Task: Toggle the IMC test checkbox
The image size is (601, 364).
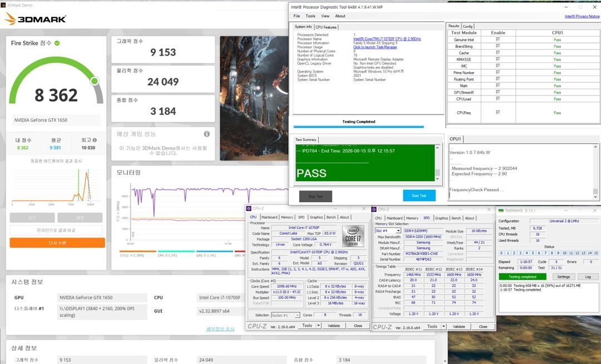Action: click(498, 66)
